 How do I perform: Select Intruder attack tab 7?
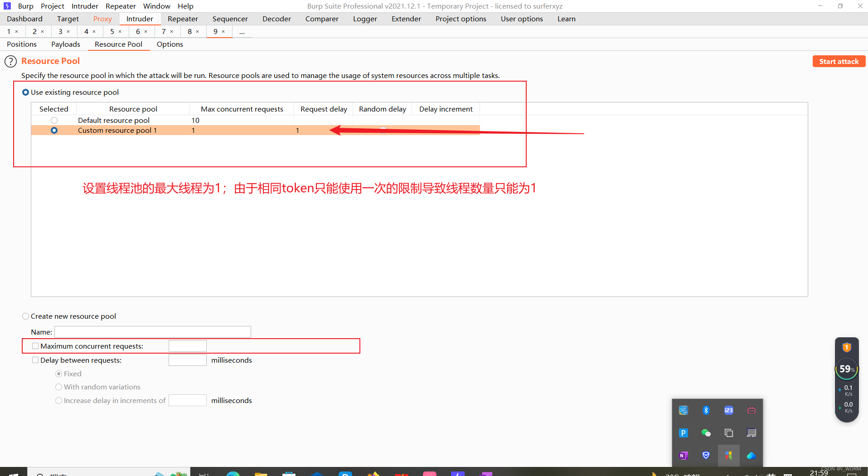pos(164,31)
